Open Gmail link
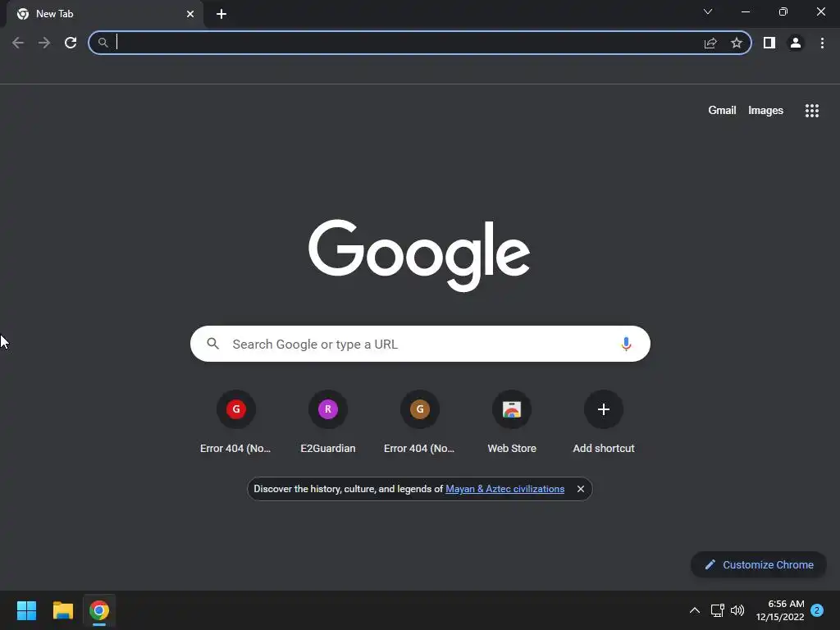840x630 pixels. [x=722, y=111]
